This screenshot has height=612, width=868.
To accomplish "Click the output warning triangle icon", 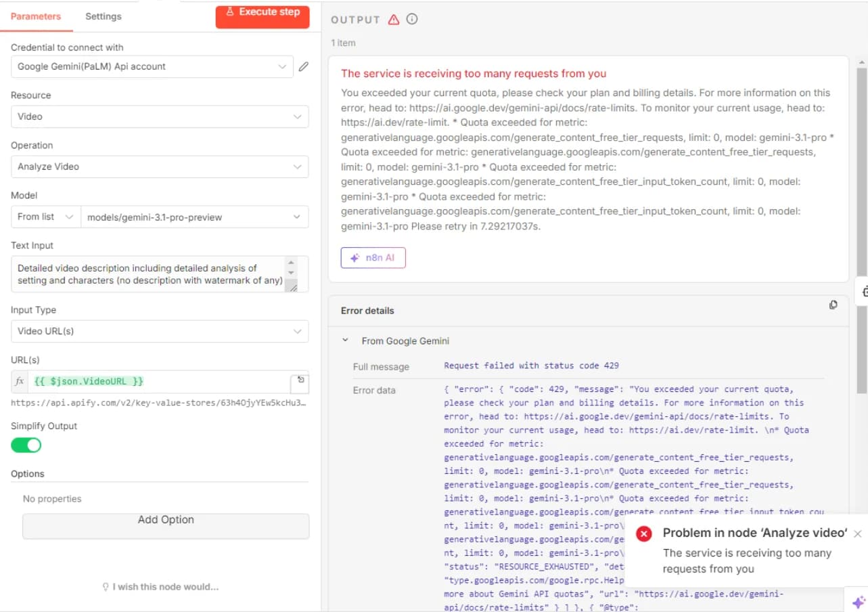I will (x=394, y=20).
